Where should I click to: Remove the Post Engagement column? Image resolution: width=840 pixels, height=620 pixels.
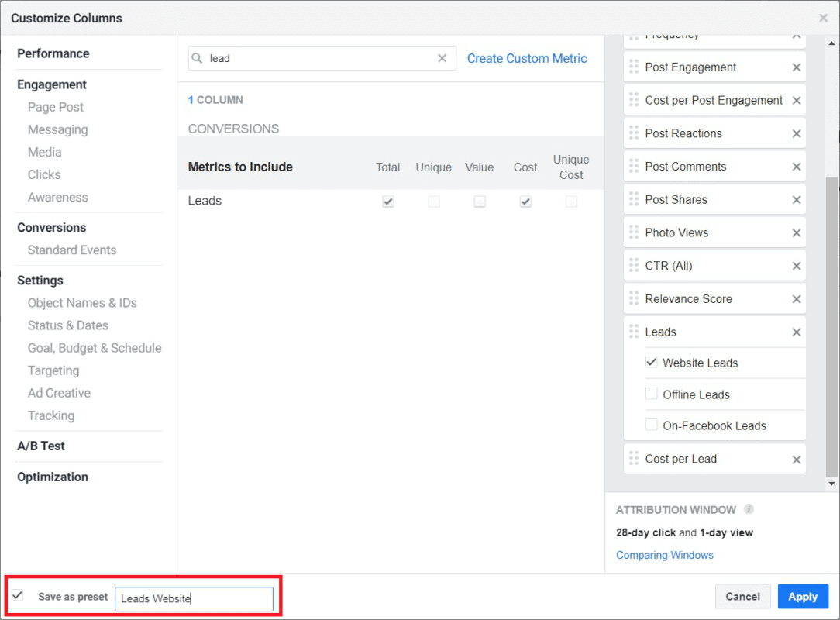[796, 67]
